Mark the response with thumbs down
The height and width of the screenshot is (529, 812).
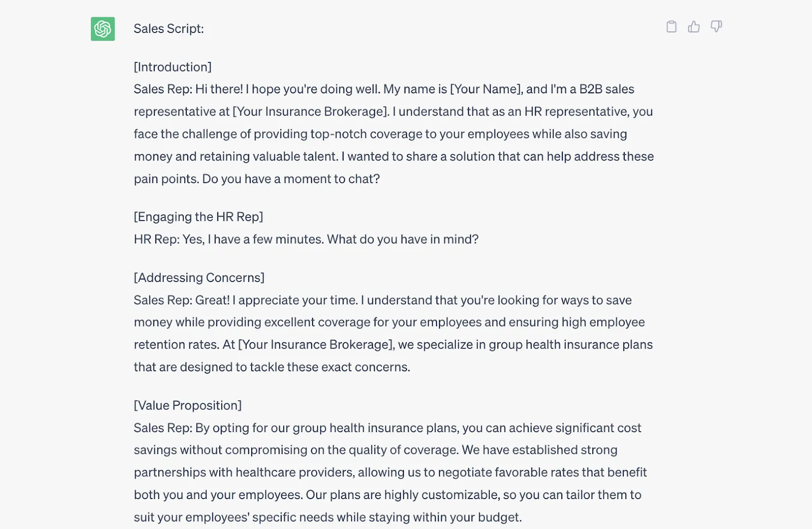pos(716,27)
